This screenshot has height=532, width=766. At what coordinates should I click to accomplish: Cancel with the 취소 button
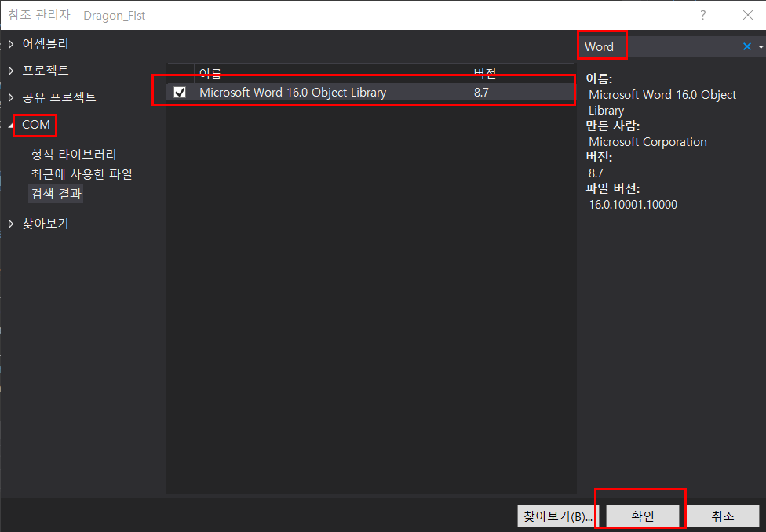(723, 516)
